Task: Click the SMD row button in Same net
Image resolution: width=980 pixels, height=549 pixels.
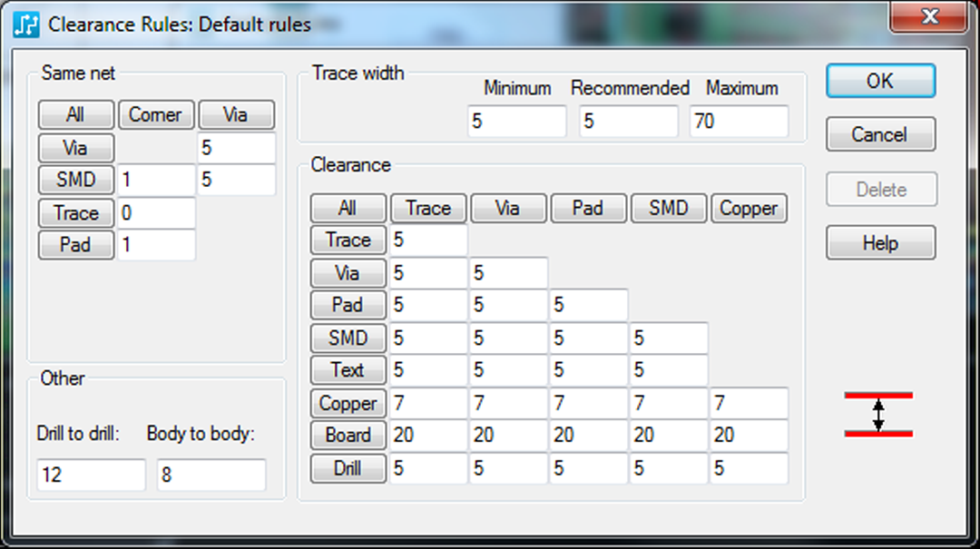Action: pyautogui.click(x=75, y=180)
